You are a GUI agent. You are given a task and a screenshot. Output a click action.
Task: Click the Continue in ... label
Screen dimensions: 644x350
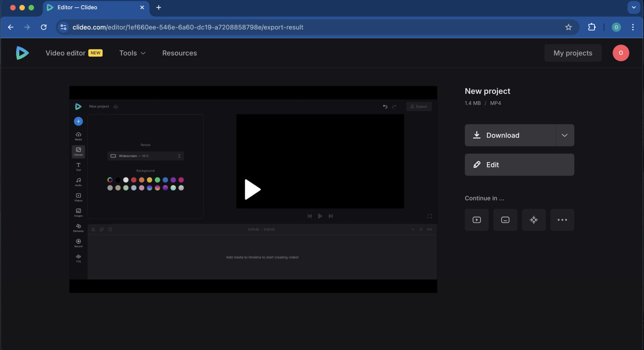tap(484, 198)
